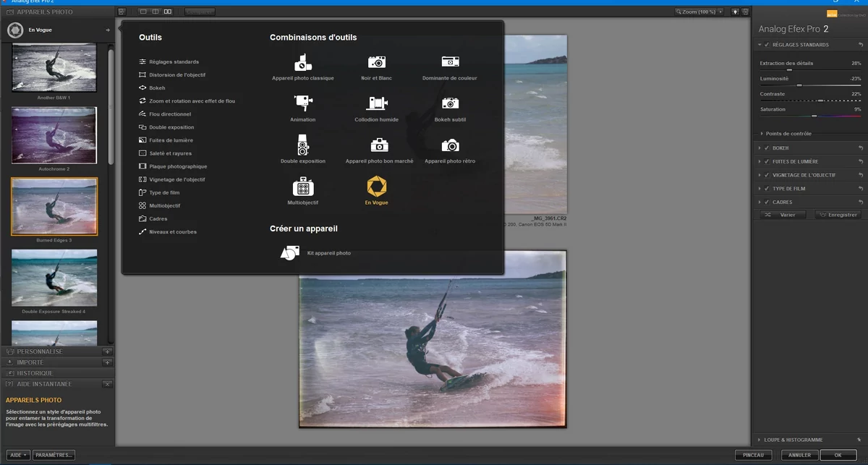868x465 pixels.
Task: Switch to split preview view
Action: pyautogui.click(x=156, y=12)
